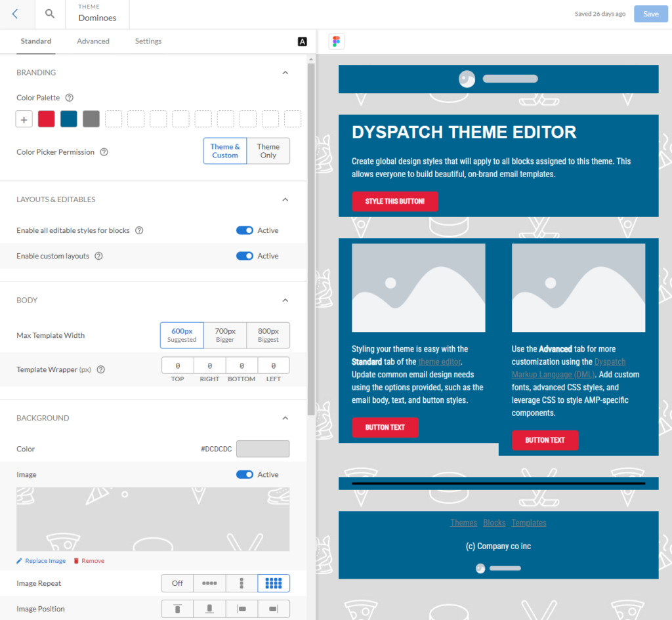Edit Template Wrapper BOTTOM value
672x620 pixels.
tap(241, 366)
